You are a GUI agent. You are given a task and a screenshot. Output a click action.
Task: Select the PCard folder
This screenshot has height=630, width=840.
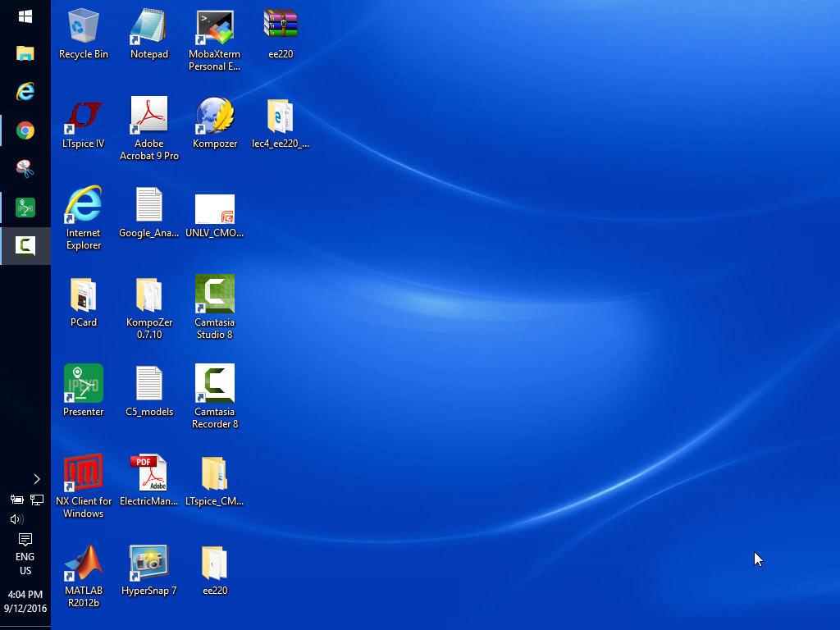(84, 295)
